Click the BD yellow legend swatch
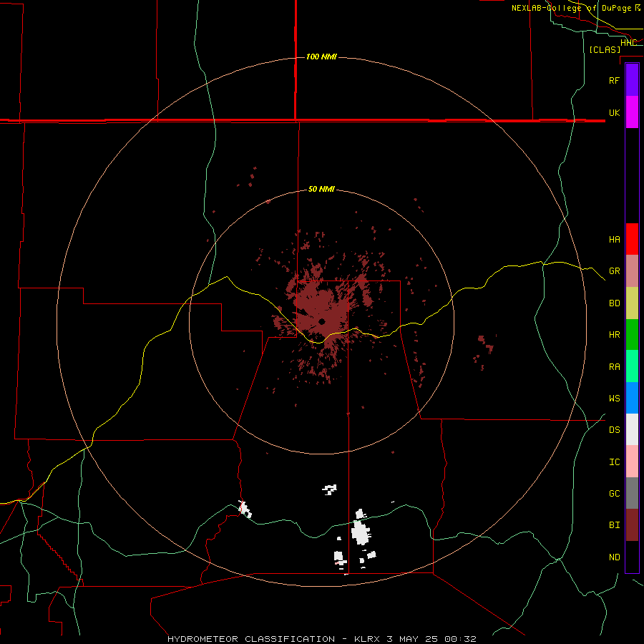The width and height of the screenshot is (644, 644). coord(632,303)
